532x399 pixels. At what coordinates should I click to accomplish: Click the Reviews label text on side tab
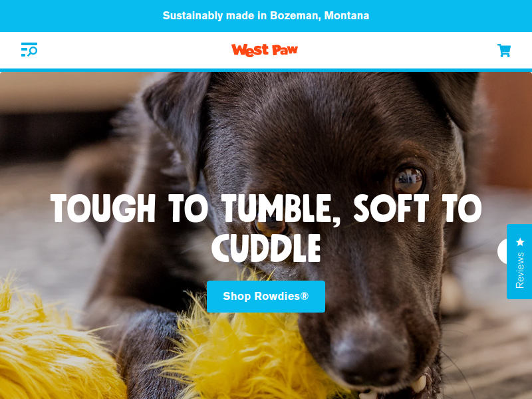[520, 270]
